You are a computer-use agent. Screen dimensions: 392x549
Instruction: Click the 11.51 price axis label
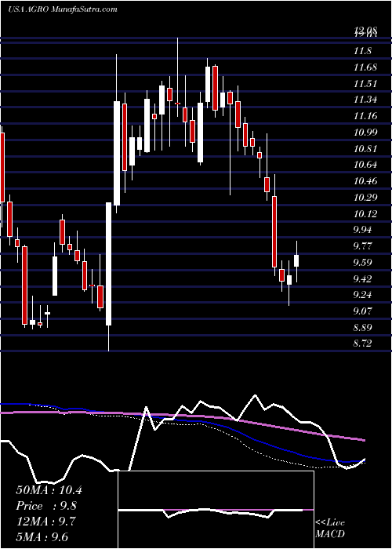[365, 84]
